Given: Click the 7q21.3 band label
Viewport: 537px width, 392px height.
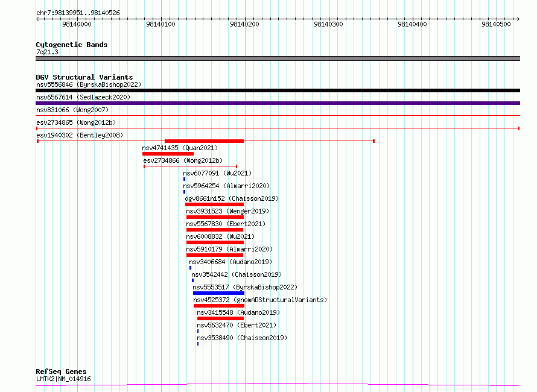Looking at the screenshot, I should point(47,52).
